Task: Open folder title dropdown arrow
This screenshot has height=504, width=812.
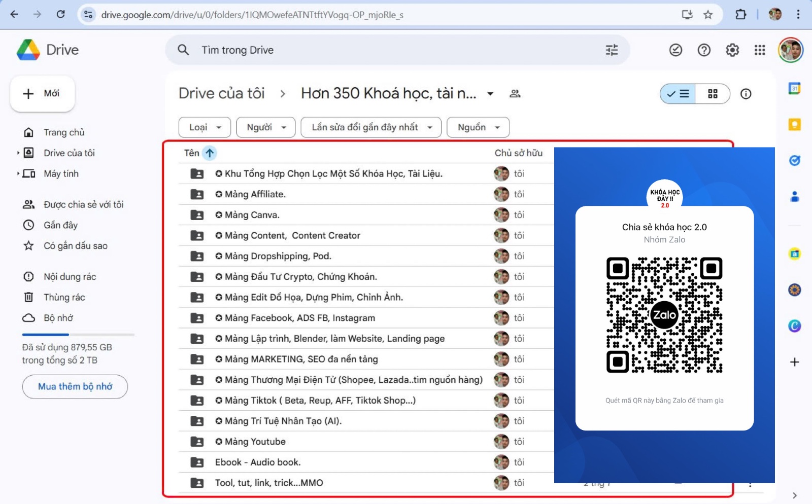Action: (x=490, y=94)
